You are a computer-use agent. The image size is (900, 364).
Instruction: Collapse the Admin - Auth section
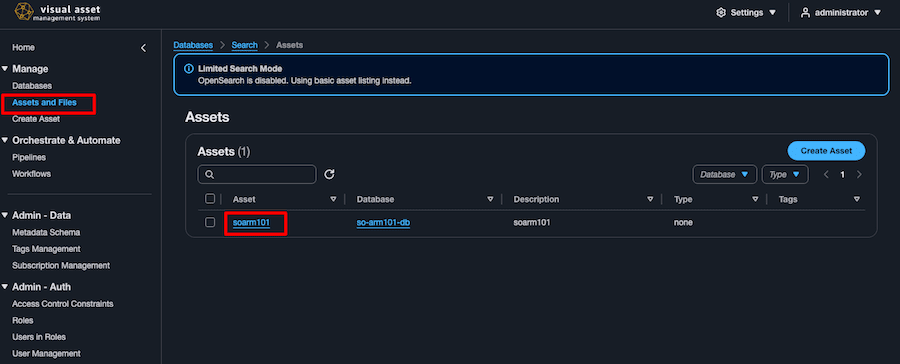point(5,287)
